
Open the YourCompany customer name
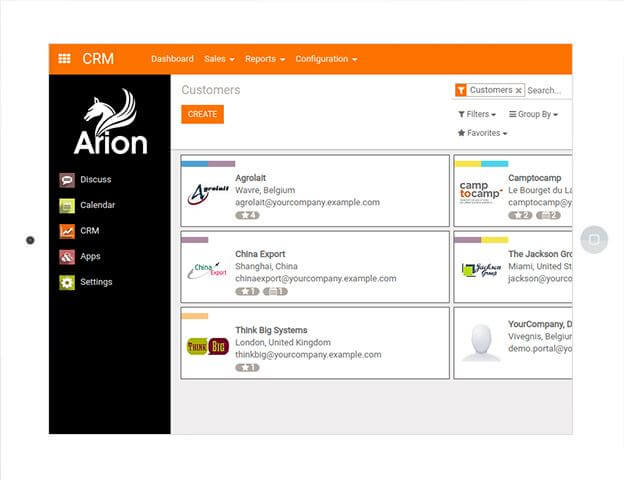coord(540,324)
